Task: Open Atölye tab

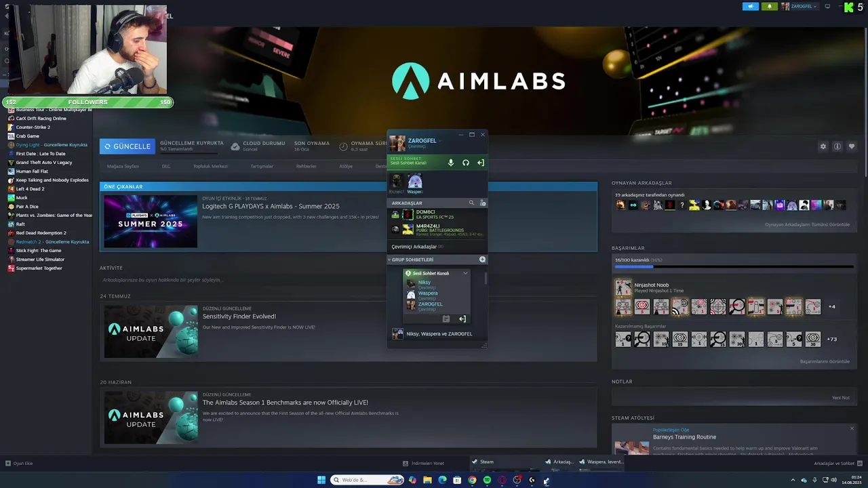Action: click(x=346, y=166)
